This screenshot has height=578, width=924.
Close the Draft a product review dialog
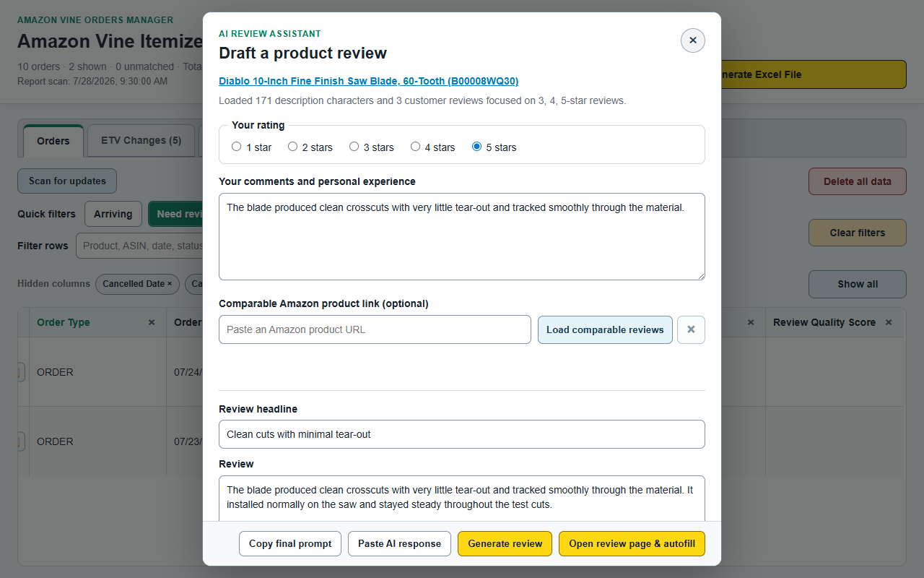[x=692, y=40]
